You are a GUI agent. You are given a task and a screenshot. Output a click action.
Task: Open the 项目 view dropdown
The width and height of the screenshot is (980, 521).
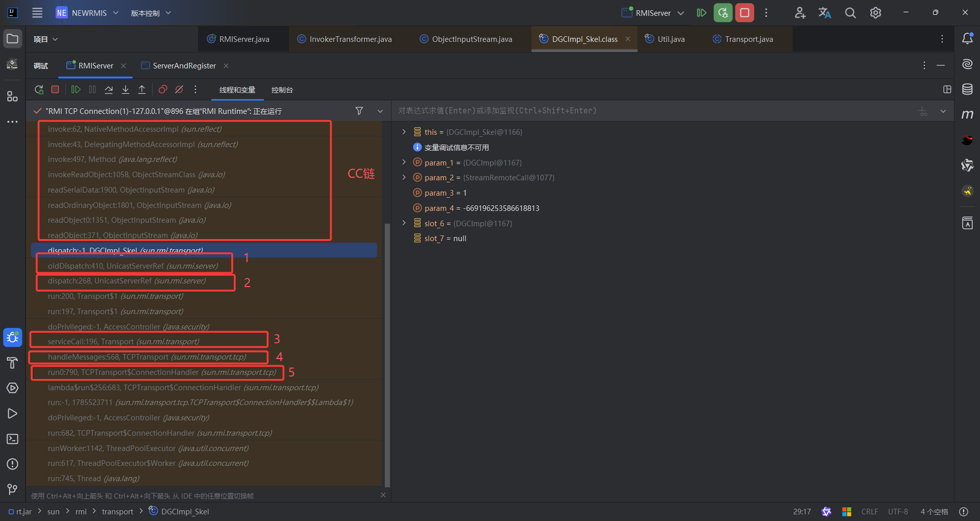46,39
